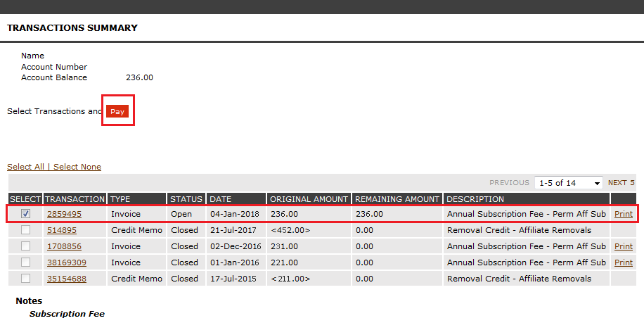Click the PREVIOUS pagination link

[508, 183]
